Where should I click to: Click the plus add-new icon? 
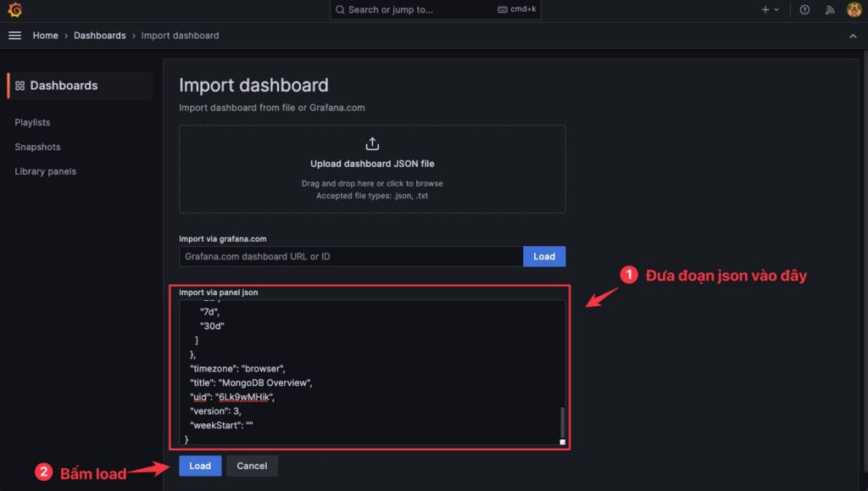(x=765, y=9)
